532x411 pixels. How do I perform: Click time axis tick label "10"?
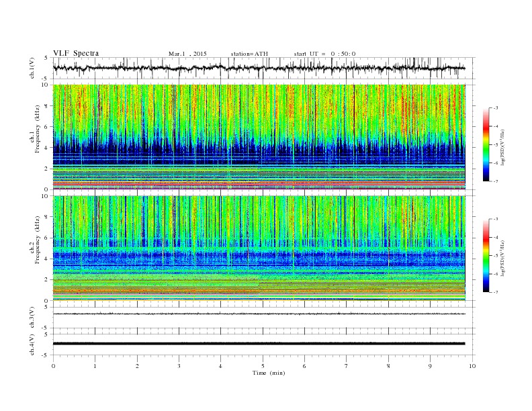tap(472, 366)
